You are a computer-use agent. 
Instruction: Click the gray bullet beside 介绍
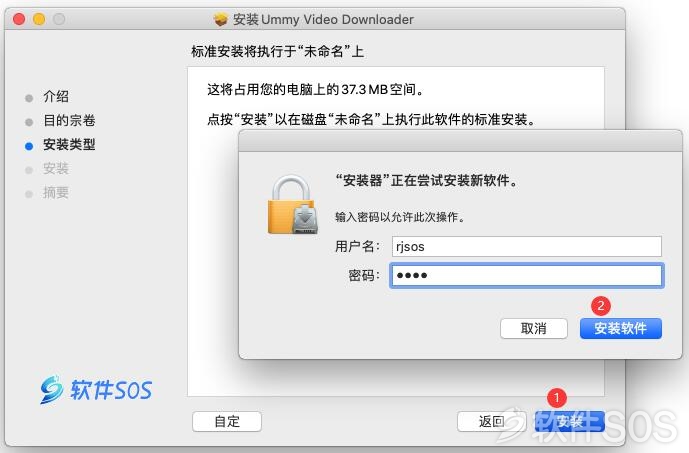click(x=29, y=98)
